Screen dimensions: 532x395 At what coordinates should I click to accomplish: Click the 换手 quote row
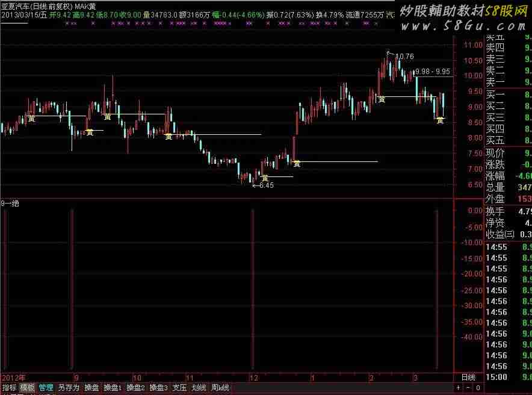tap(509, 211)
